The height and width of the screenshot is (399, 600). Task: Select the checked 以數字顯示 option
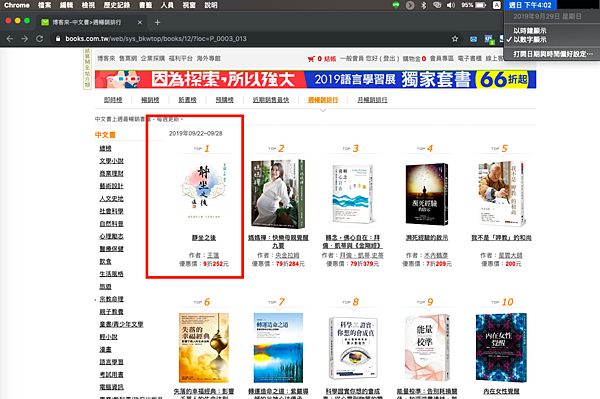[530, 39]
